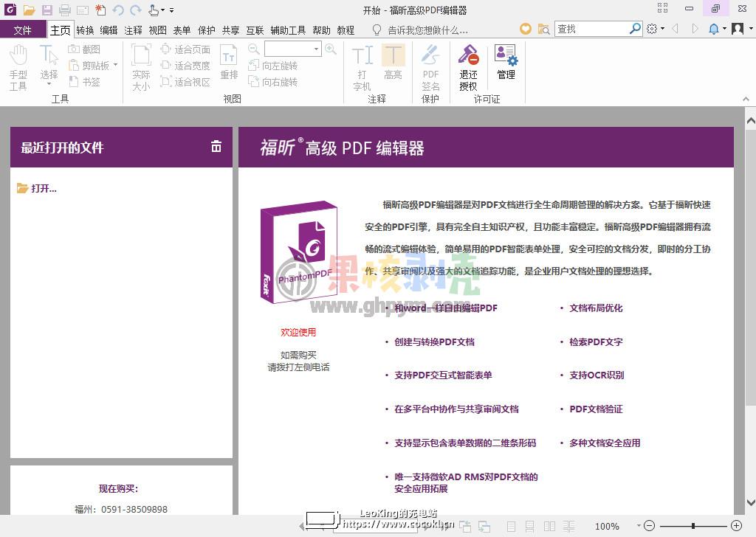This screenshot has height=537, width=756.
Task: Switch to the 辅助工具 (Accessibility) ribbon tab
Action: pyautogui.click(x=288, y=30)
